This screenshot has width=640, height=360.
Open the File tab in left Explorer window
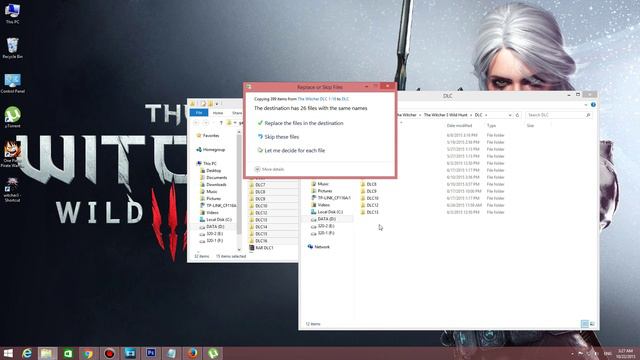[x=199, y=113]
